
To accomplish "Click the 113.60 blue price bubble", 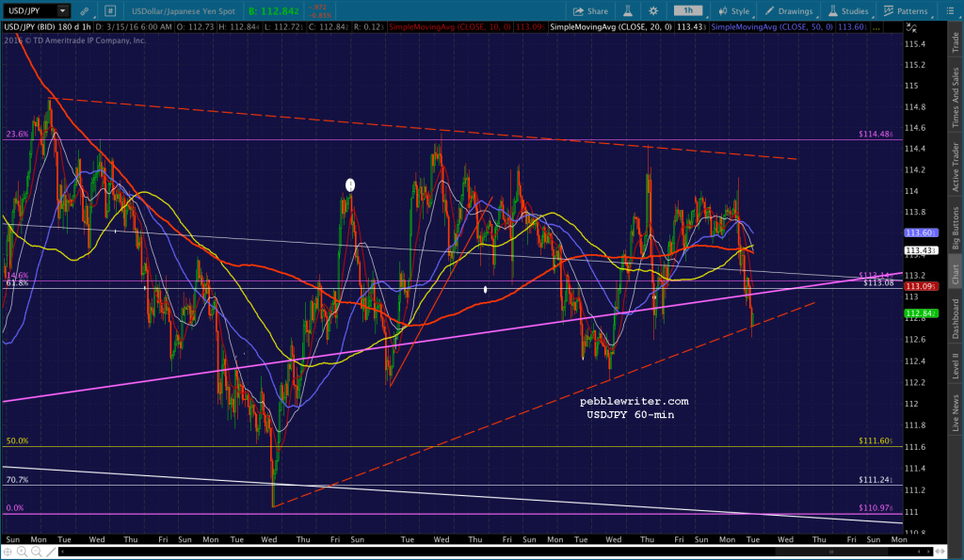I will (921, 232).
